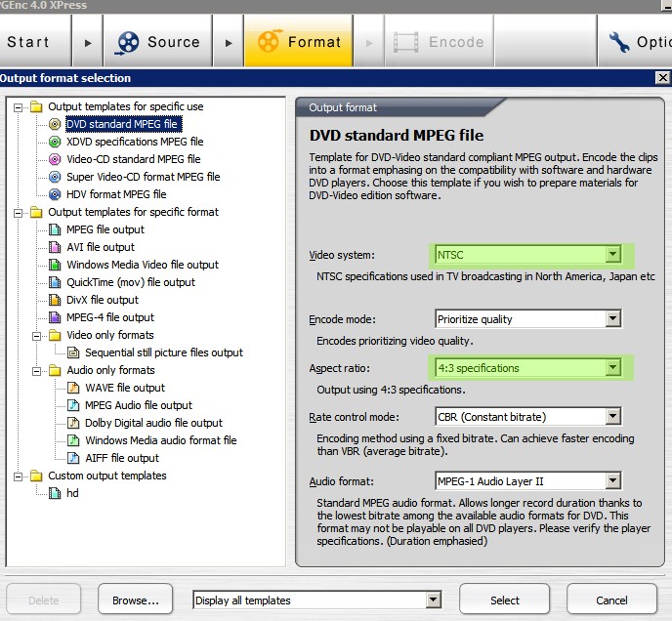Click the DVD standard MPEG file disc icon

55,124
